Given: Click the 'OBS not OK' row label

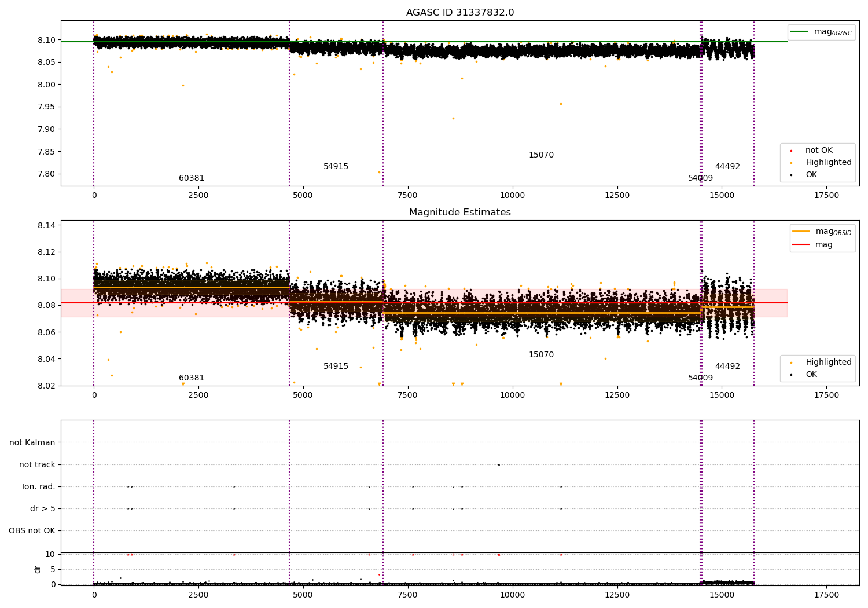Looking at the screenshot, I should point(32,530).
